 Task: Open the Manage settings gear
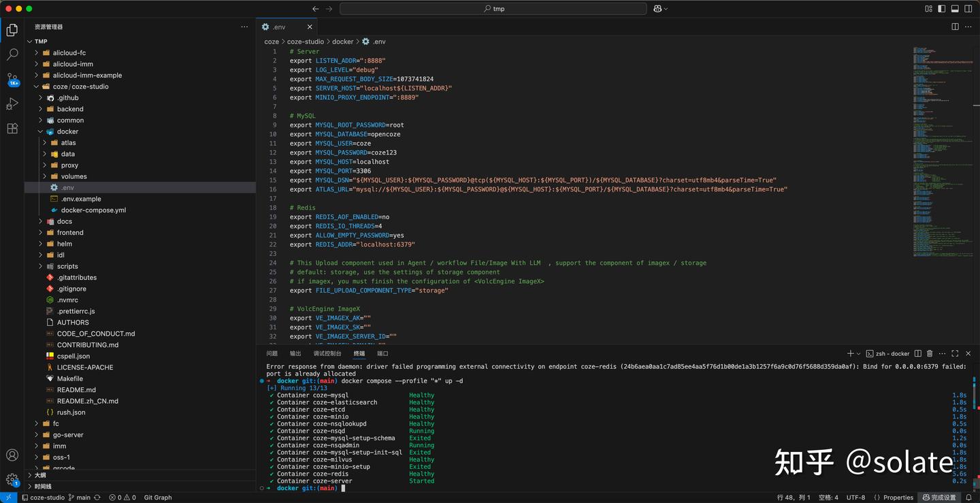[x=12, y=479]
